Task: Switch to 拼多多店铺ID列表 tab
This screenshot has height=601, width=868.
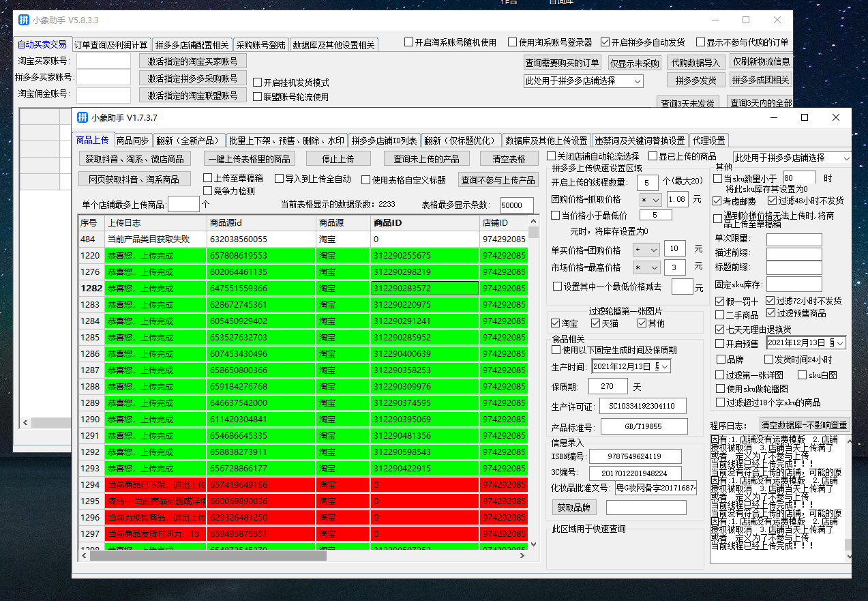Action: point(385,141)
